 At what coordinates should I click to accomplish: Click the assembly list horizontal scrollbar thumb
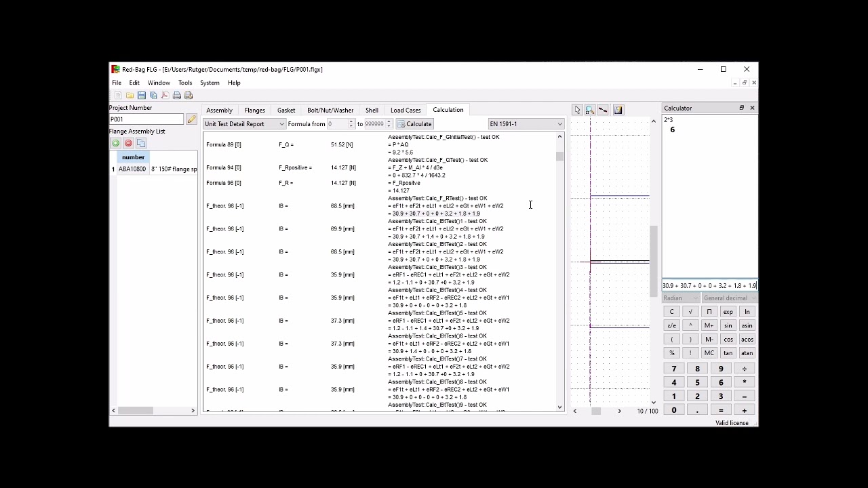(x=136, y=411)
